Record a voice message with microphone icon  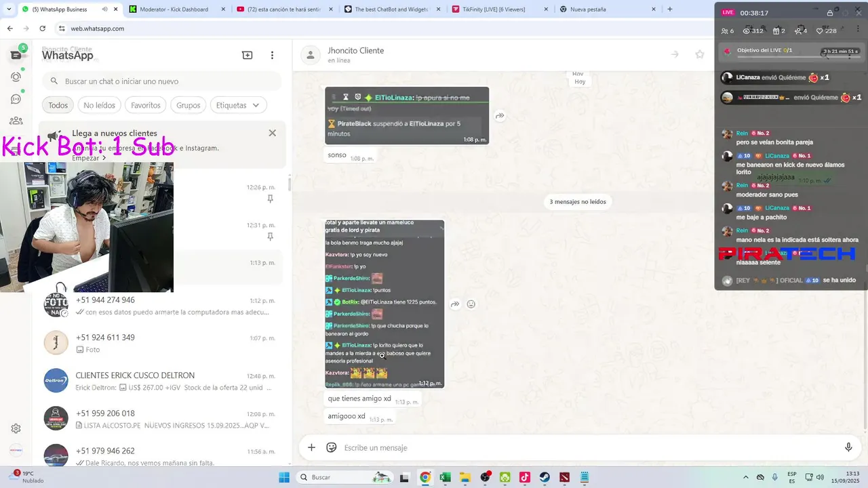pos(848,447)
